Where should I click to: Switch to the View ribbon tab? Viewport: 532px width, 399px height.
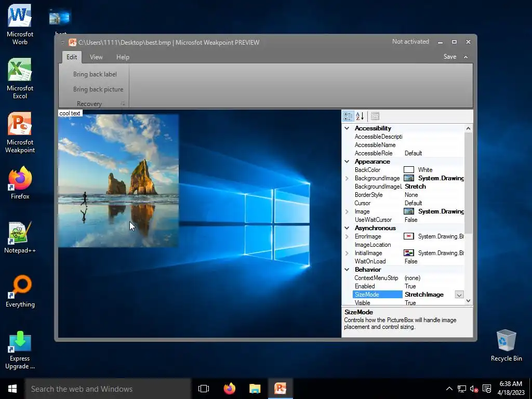click(x=96, y=57)
